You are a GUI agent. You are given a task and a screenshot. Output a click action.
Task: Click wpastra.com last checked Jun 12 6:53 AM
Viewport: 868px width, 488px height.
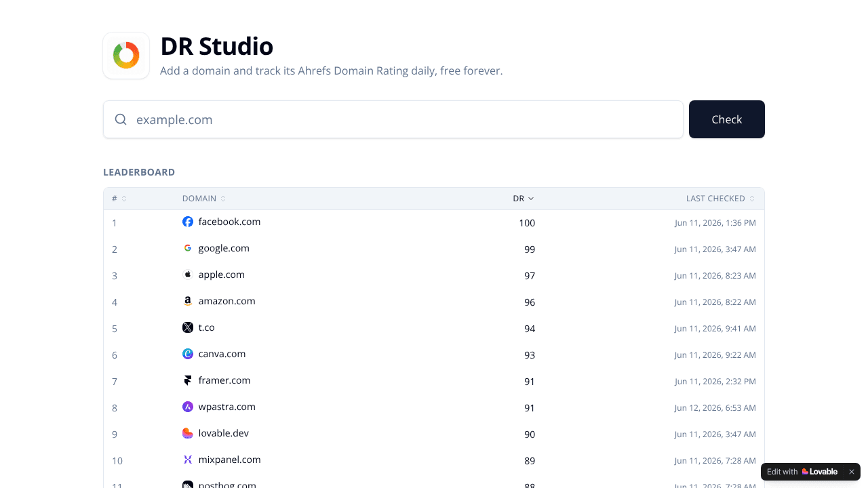point(715,407)
